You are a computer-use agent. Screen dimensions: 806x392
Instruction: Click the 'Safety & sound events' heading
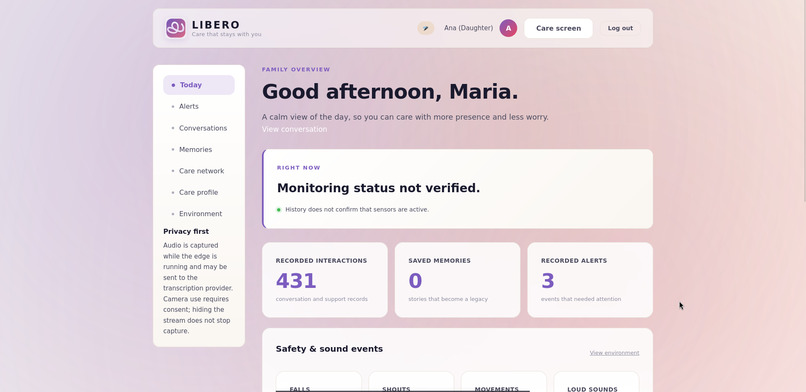click(329, 349)
